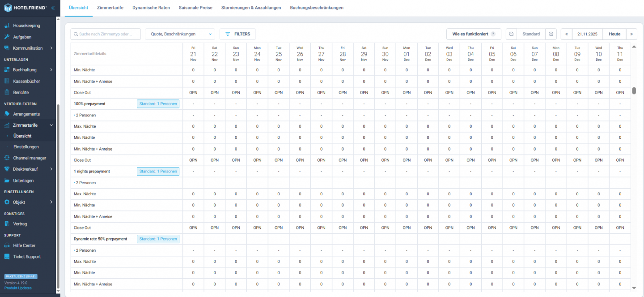Click the Produkt-Updates link
This screenshot has width=644, height=297.
tap(18, 288)
